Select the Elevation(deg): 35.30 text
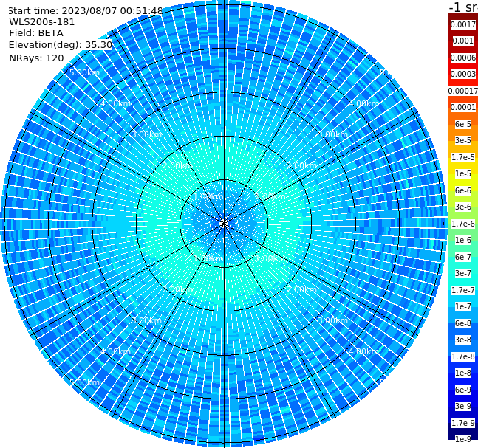 click(x=61, y=45)
